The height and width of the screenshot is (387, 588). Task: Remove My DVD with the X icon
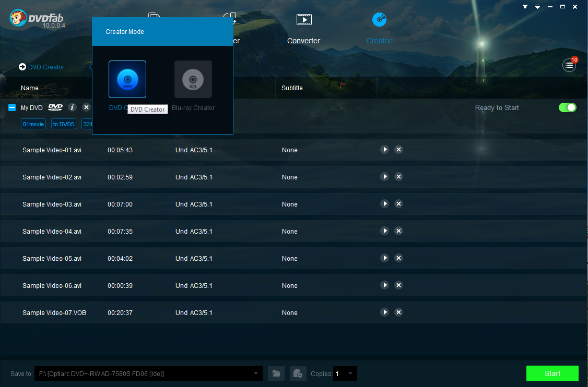point(86,107)
